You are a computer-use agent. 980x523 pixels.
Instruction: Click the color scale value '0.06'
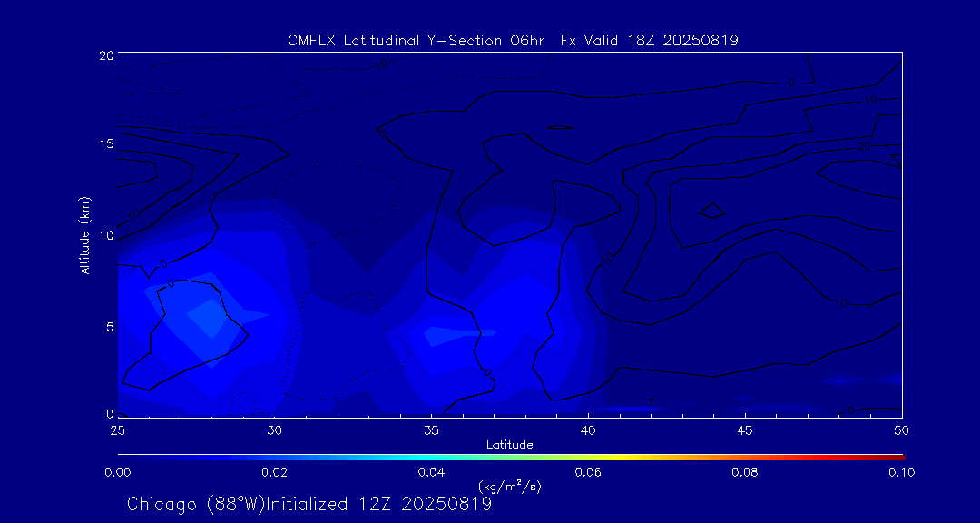(589, 472)
